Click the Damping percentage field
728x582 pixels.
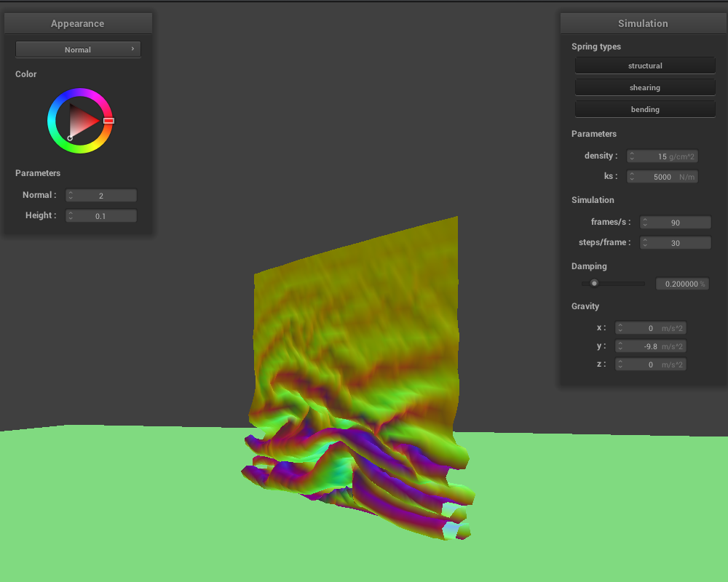click(x=682, y=284)
